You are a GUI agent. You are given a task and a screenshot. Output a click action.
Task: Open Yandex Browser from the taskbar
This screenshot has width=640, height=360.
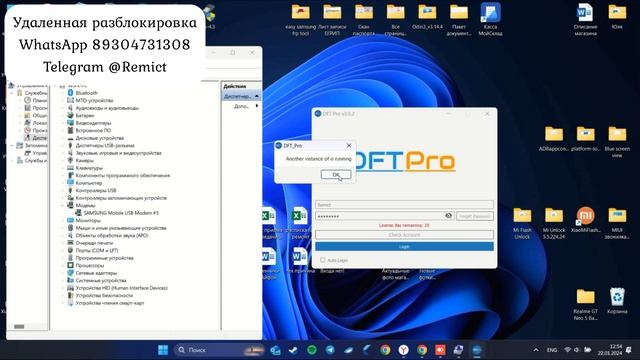point(403,350)
